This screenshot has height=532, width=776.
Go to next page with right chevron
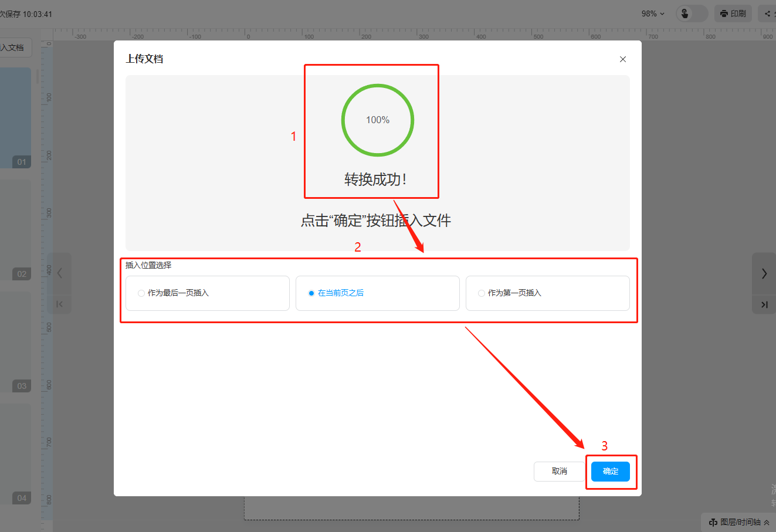(x=764, y=273)
